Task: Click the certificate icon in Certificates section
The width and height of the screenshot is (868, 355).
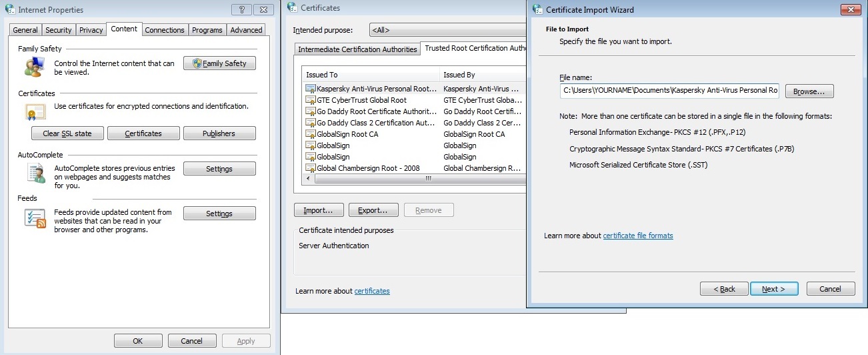Action: [x=35, y=111]
